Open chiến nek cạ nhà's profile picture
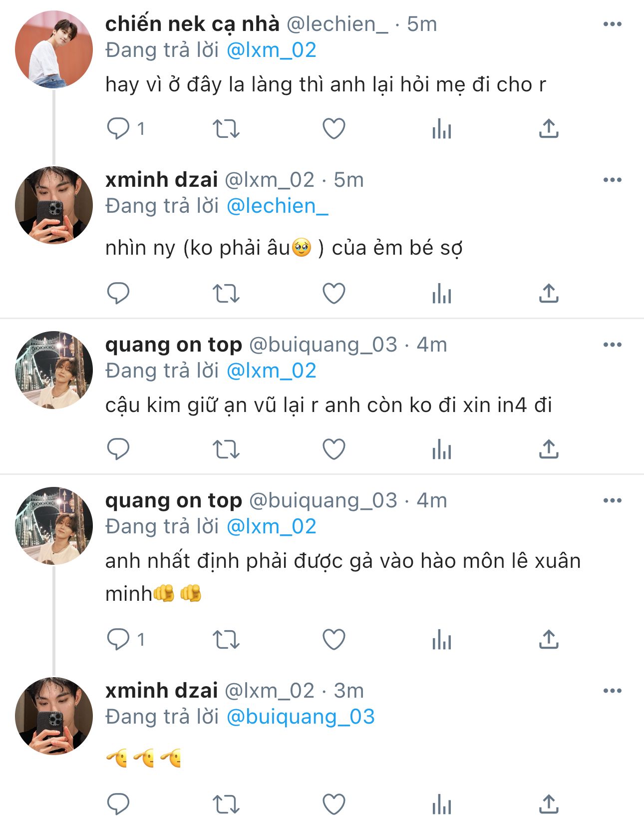The width and height of the screenshot is (644, 826). [54, 49]
